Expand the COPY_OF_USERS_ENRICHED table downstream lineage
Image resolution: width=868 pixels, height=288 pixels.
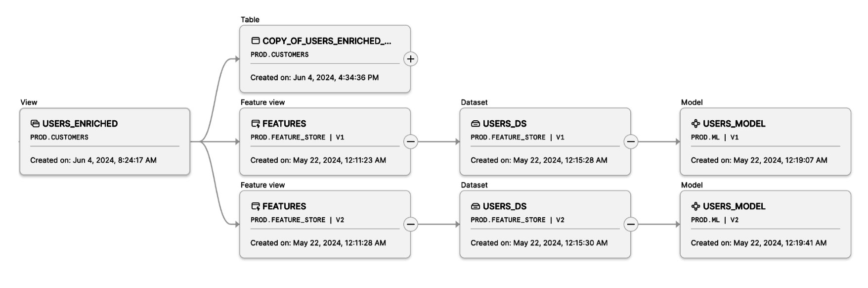pyautogui.click(x=410, y=59)
